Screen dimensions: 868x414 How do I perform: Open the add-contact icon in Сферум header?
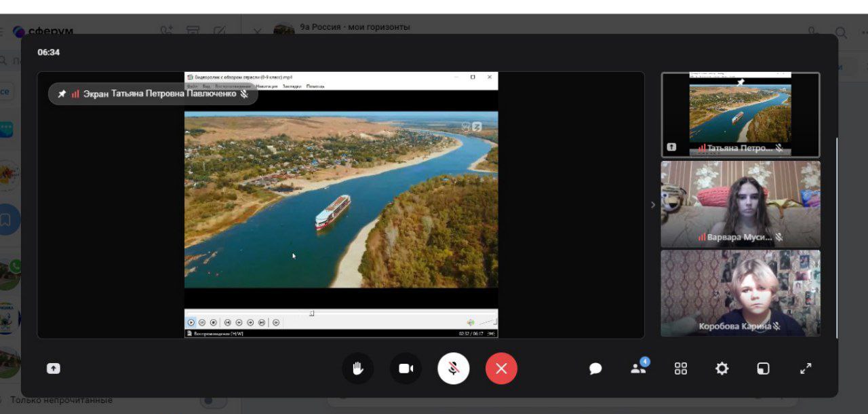tap(167, 31)
